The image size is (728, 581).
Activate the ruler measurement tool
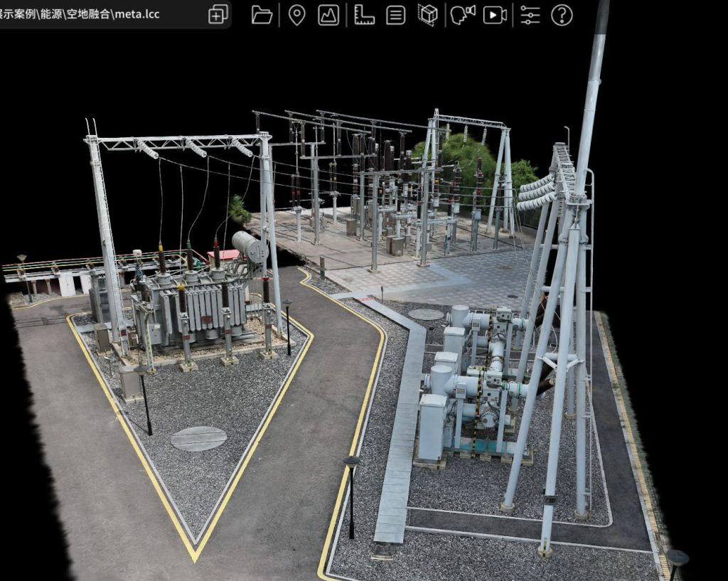point(364,15)
